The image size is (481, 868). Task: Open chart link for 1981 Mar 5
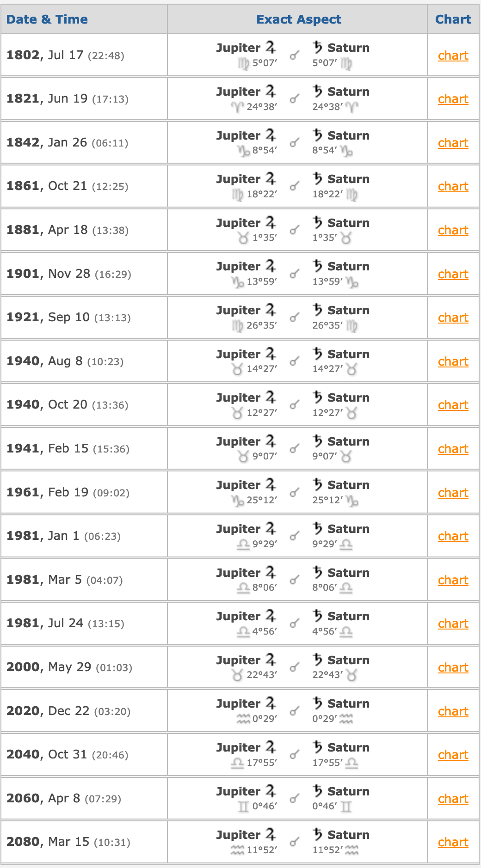coord(453,580)
